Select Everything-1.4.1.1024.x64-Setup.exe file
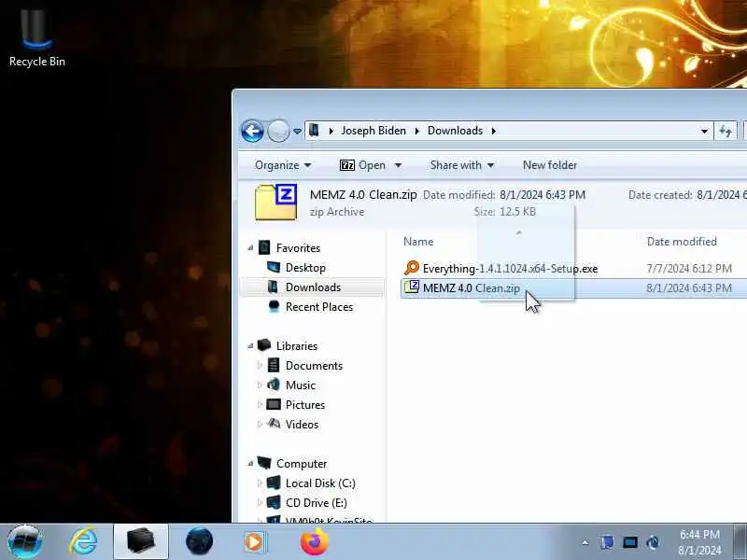Screen dimensions: 747x560 pyautogui.click(x=510, y=269)
